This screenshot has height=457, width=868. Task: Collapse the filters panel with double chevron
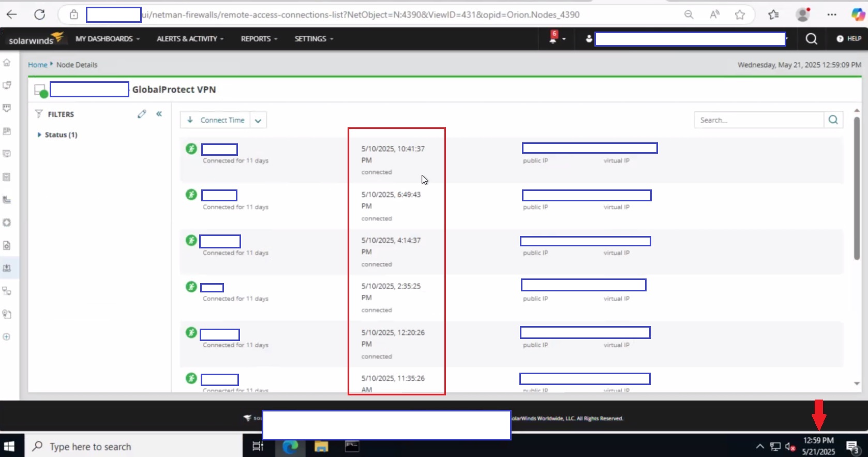[x=159, y=114]
